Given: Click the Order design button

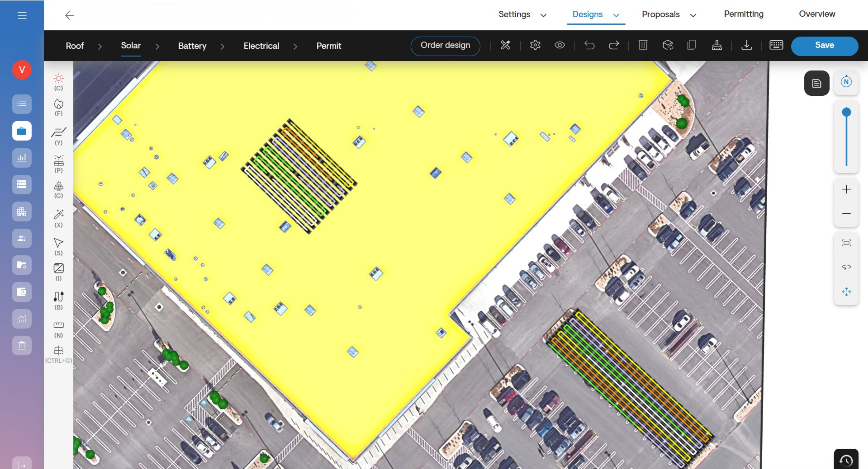Looking at the screenshot, I should tap(445, 46).
